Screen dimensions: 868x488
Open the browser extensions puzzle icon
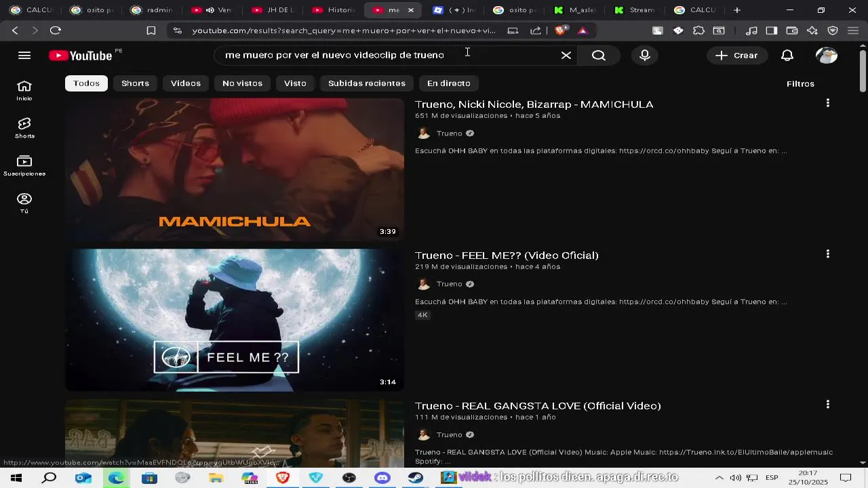(698, 30)
